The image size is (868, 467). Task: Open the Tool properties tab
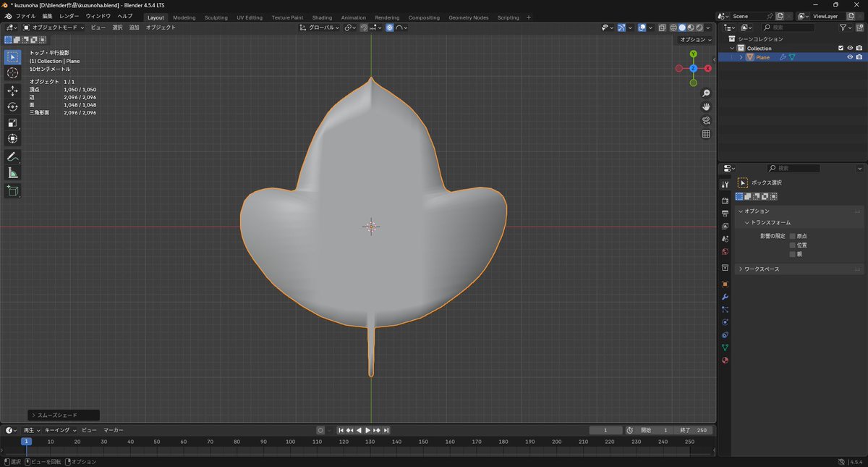(725, 185)
